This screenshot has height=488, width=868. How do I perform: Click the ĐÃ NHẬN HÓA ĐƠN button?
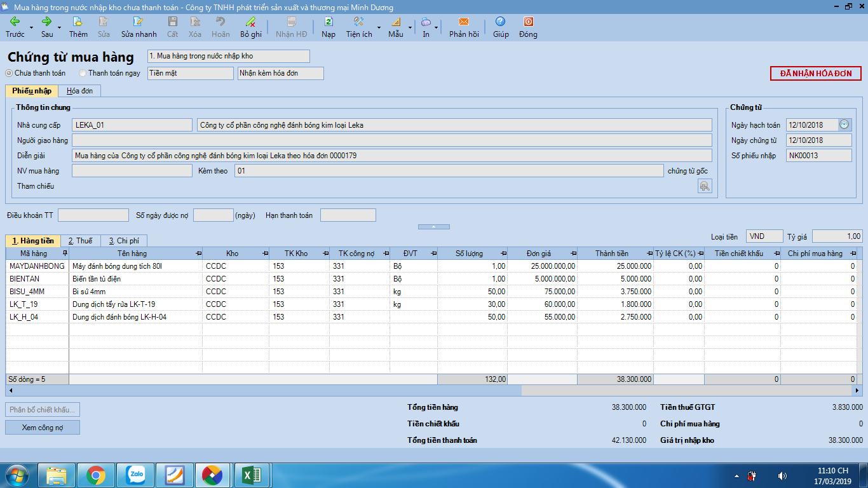pos(816,74)
